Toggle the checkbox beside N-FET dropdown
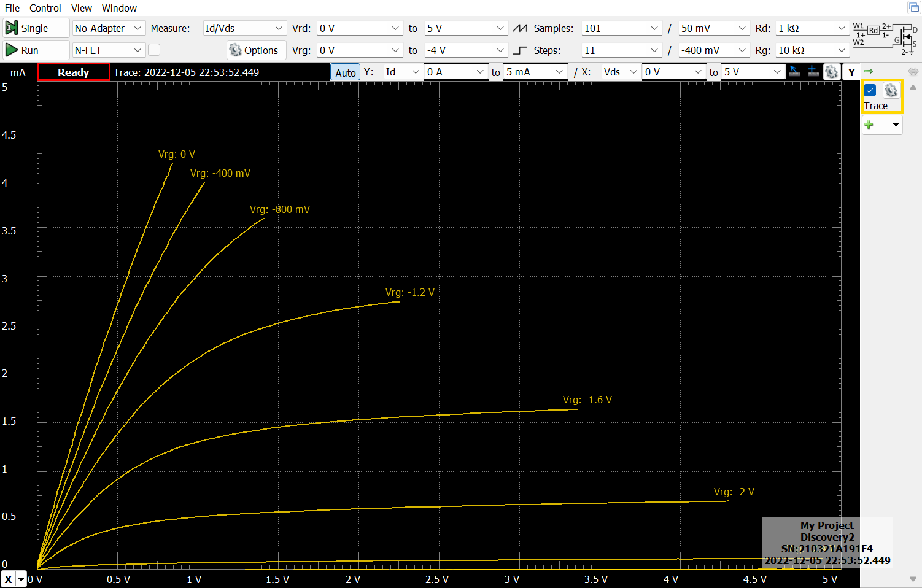This screenshot has width=922, height=588. [154, 50]
